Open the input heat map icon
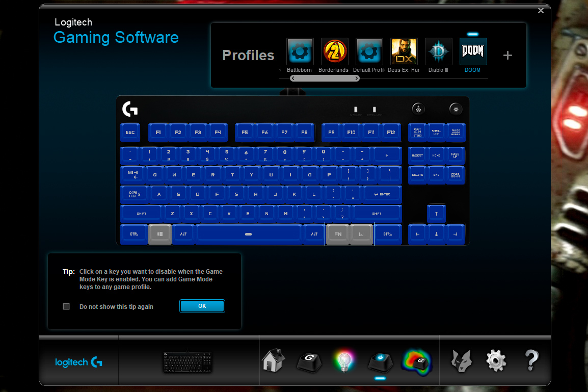This screenshot has height=392, width=588. pyautogui.click(x=417, y=362)
